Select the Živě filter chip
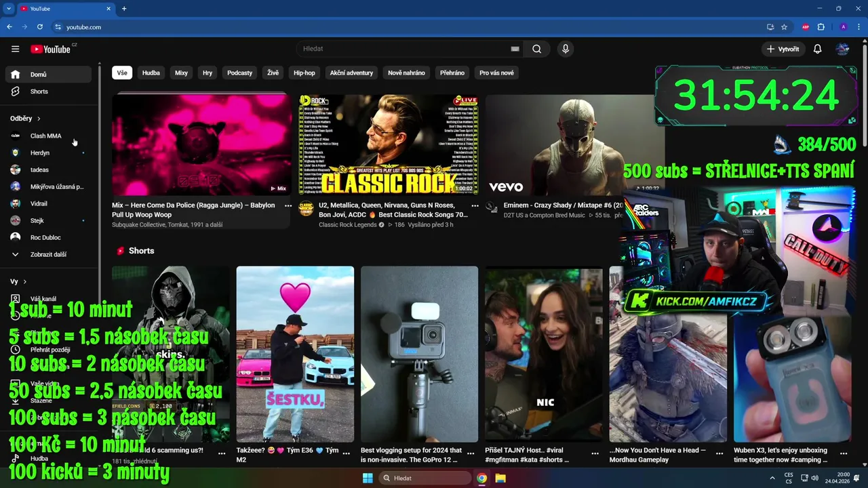The height and width of the screenshot is (488, 868). coord(273,73)
